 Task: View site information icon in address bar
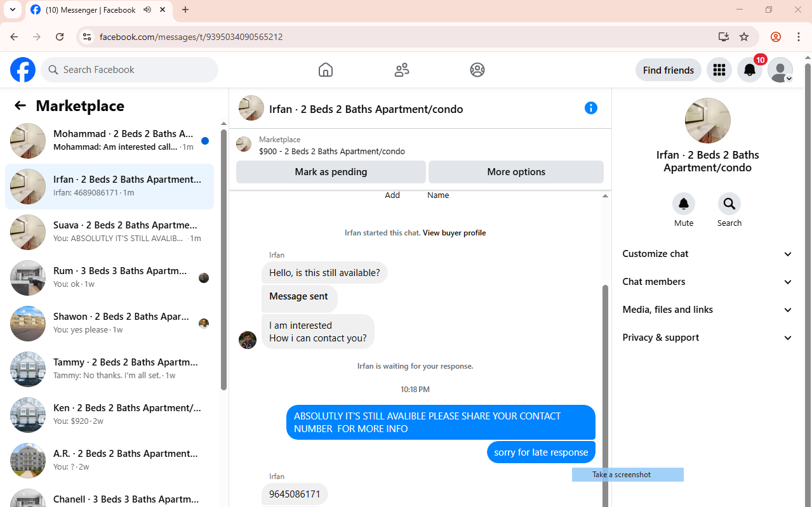(x=88, y=37)
